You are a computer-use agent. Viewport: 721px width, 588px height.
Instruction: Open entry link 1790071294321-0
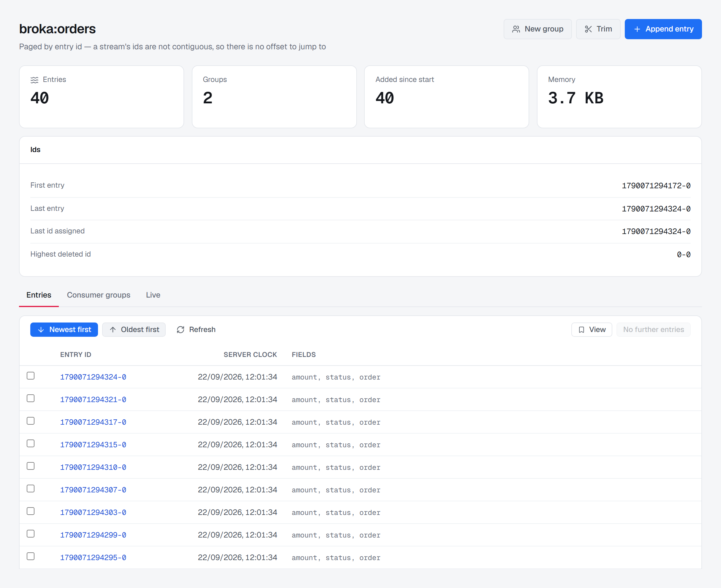(93, 400)
